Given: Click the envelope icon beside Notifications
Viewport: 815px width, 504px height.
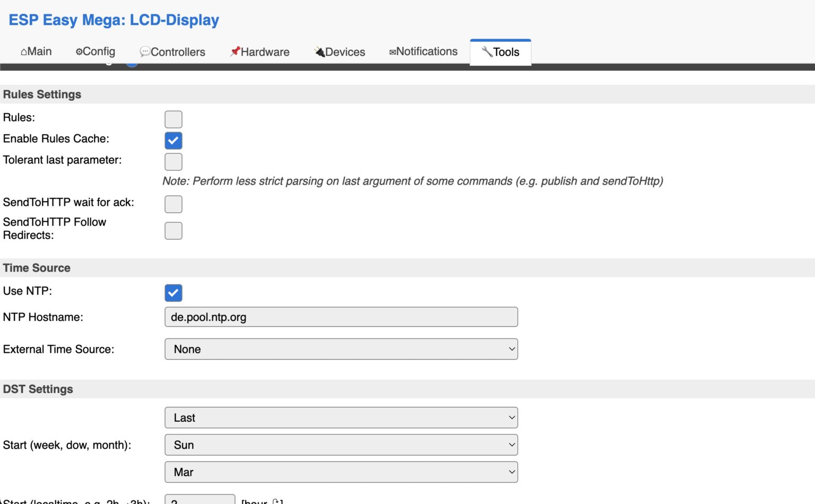Looking at the screenshot, I should (393, 52).
